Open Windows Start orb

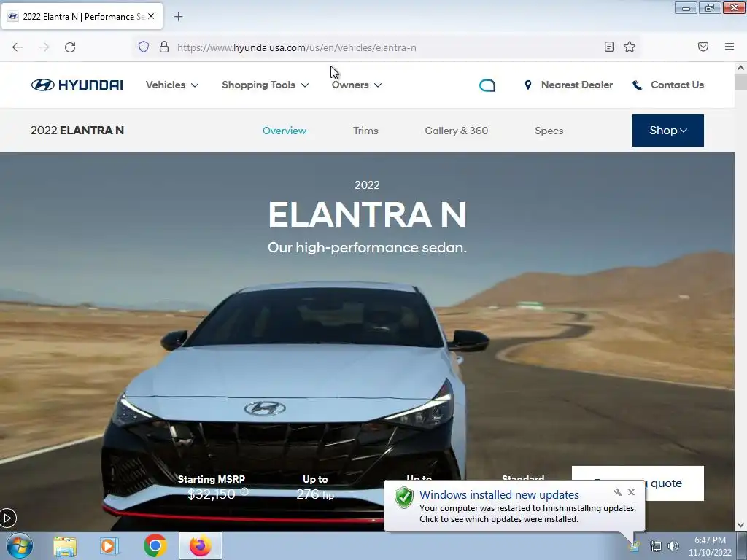[x=20, y=545]
